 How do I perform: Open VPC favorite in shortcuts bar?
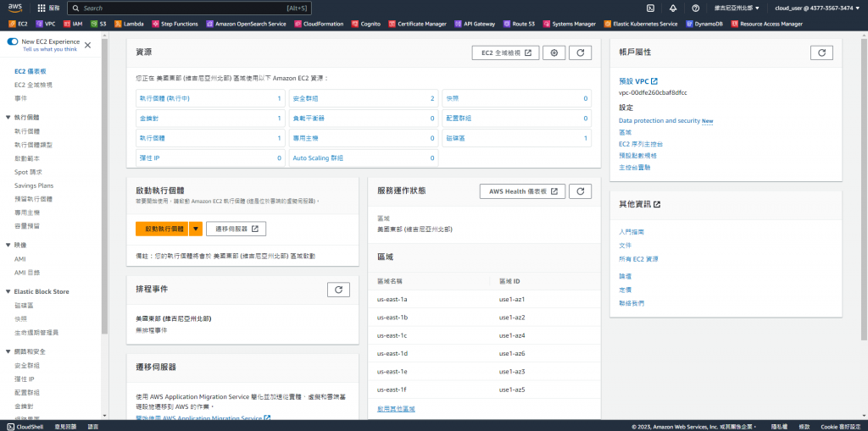(46, 24)
